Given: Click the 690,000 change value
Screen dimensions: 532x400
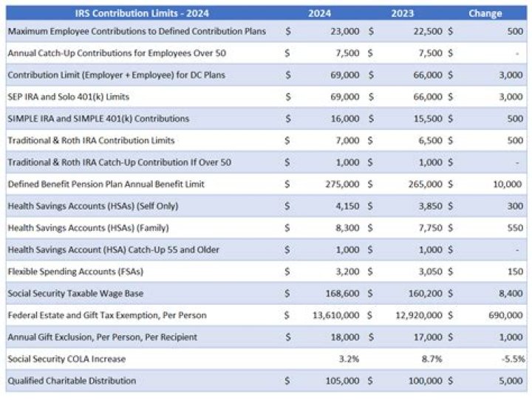Looking at the screenshot, I should point(505,315).
